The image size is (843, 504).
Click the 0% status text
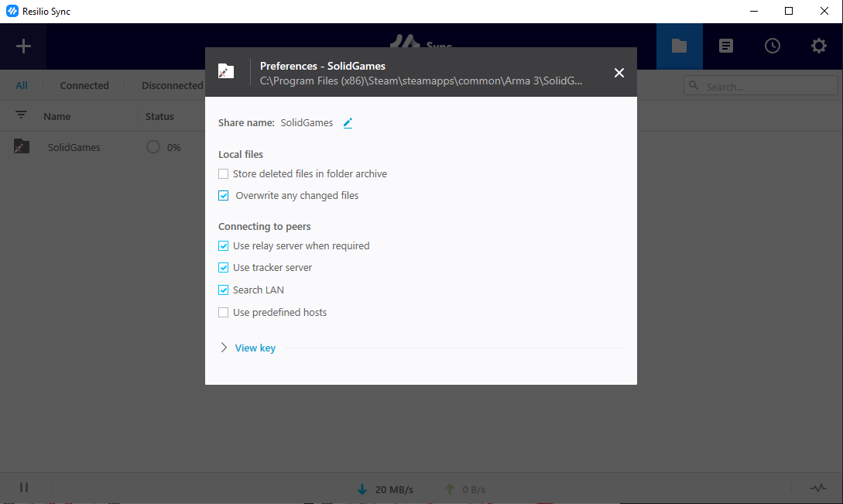(x=173, y=147)
